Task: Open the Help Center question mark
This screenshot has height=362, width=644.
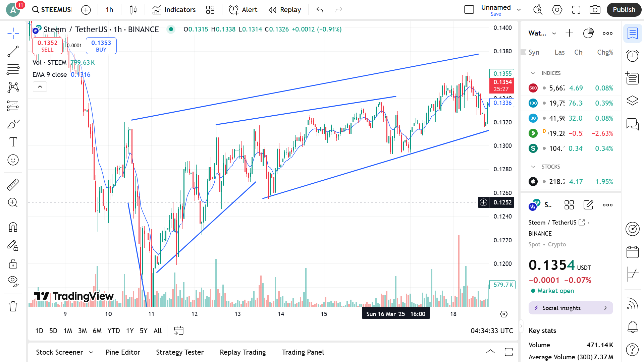Action: tap(633, 350)
